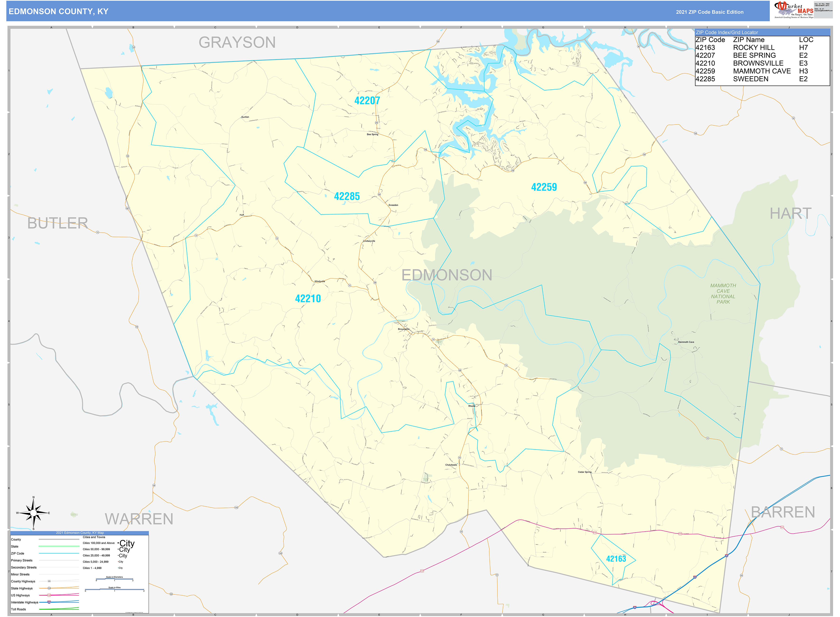Click the Lindseyville town label
Screen dimensions: 840x617
pos(369,241)
